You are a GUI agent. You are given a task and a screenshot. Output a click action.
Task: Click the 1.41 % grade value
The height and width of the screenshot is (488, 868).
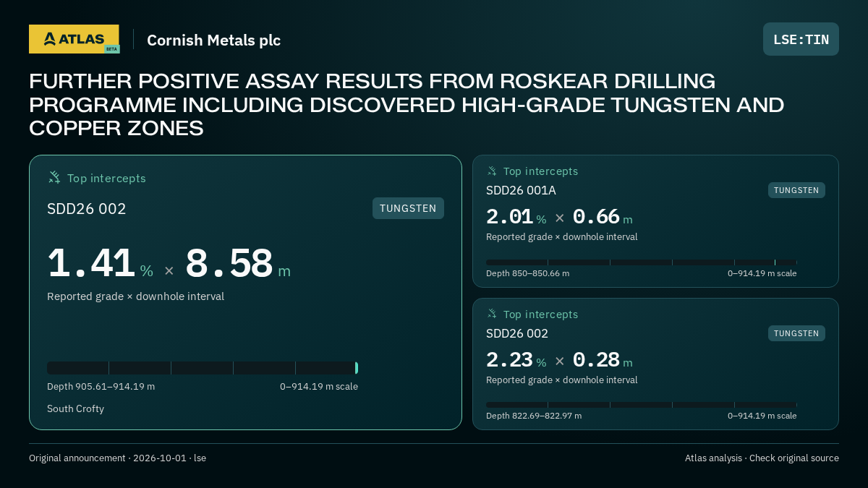pos(100,264)
